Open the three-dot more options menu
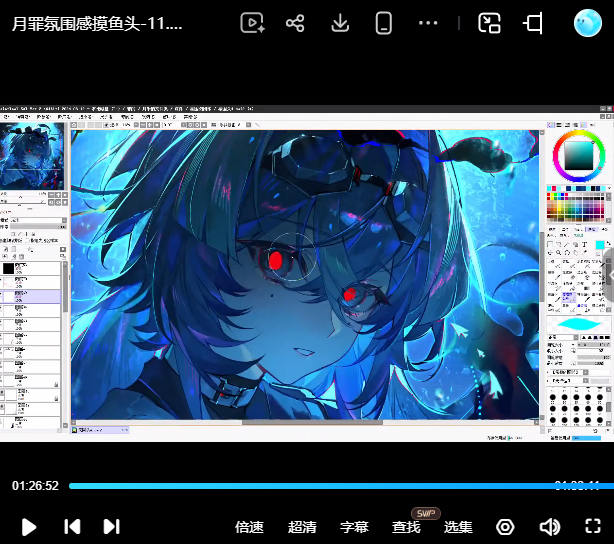This screenshot has width=614, height=544. pyautogui.click(x=428, y=23)
